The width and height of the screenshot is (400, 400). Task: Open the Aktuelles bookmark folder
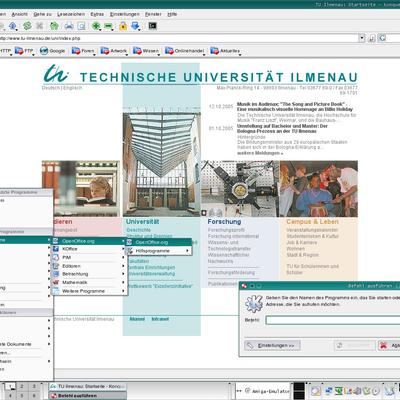pyautogui.click(x=226, y=51)
